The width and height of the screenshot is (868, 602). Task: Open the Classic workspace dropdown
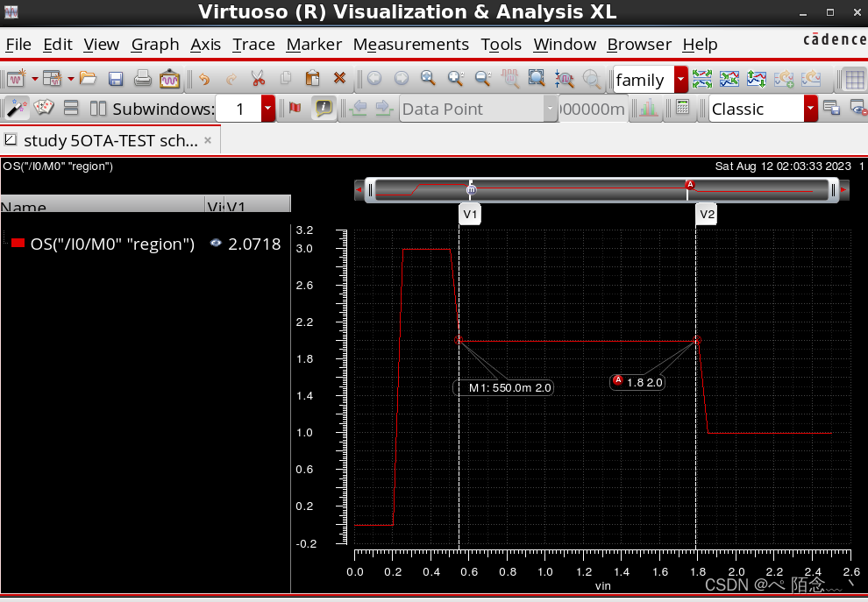(810, 109)
